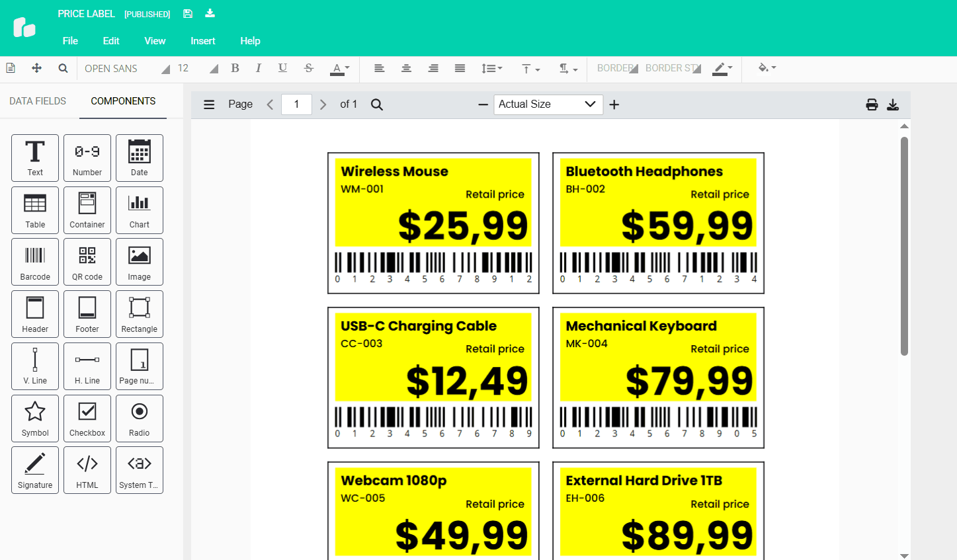This screenshot has width=957, height=560.
Task: Zoom in the preview
Action: click(x=614, y=104)
